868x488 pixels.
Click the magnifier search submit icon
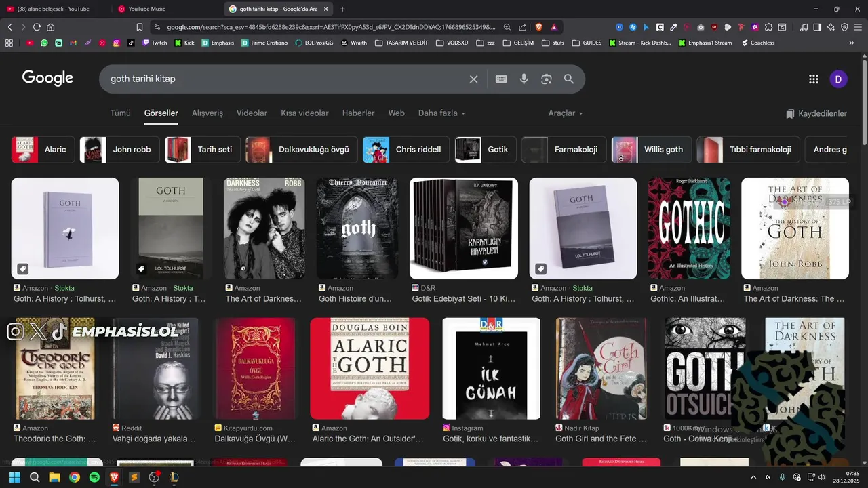coord(569,79)
